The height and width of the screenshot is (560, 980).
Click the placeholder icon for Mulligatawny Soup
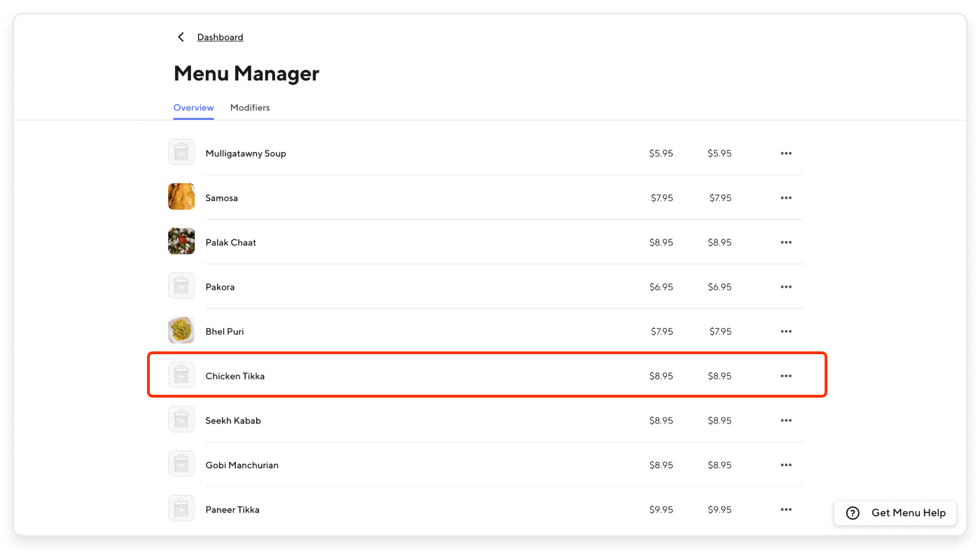181,151
